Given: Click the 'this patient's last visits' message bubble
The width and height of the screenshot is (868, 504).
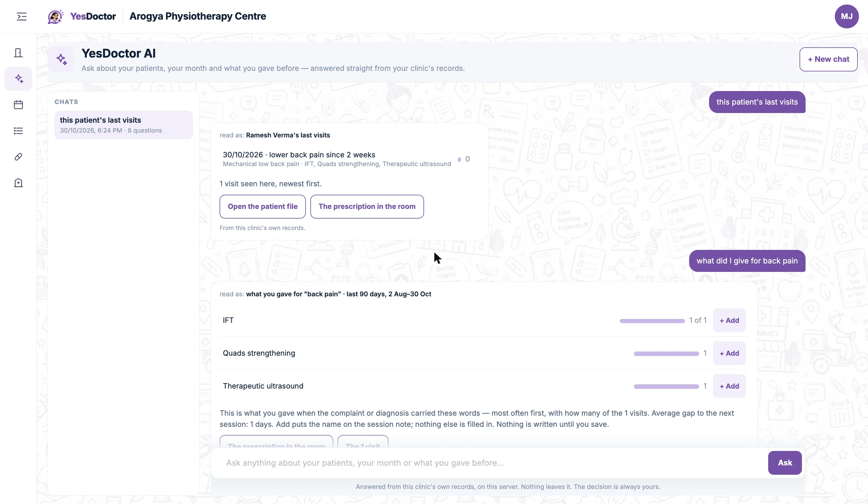Looking at the screenshot, I should (x=757, y=102).
